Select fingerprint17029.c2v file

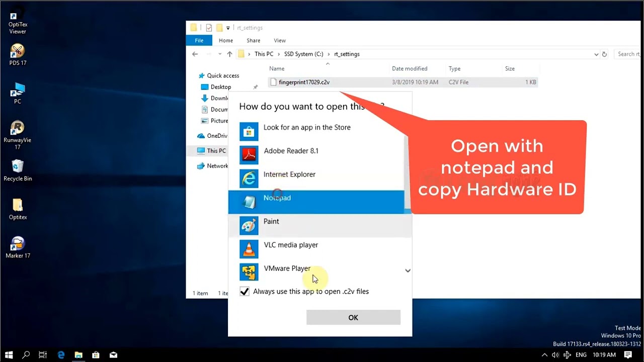[x=403, y=82]
